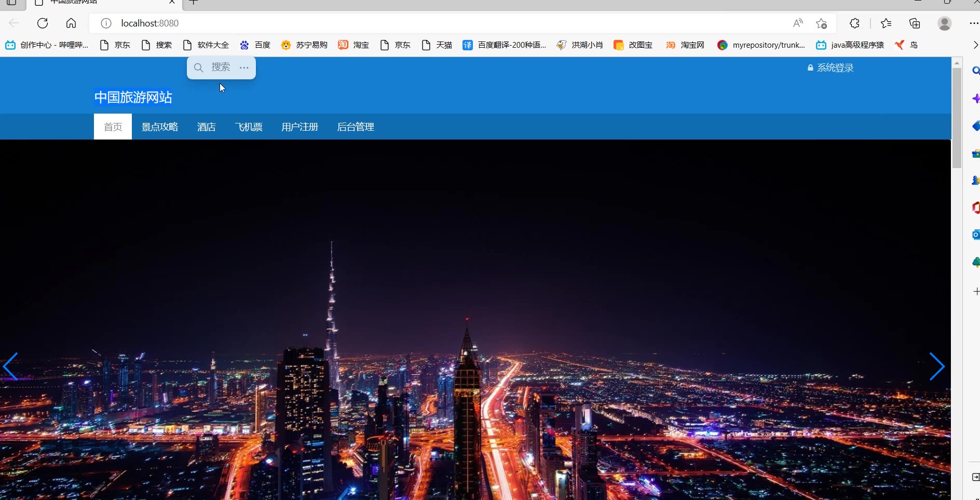Open the 淘宝网 bookmark
The width and height of the screenshot is (980, 500).
(685, 45)
